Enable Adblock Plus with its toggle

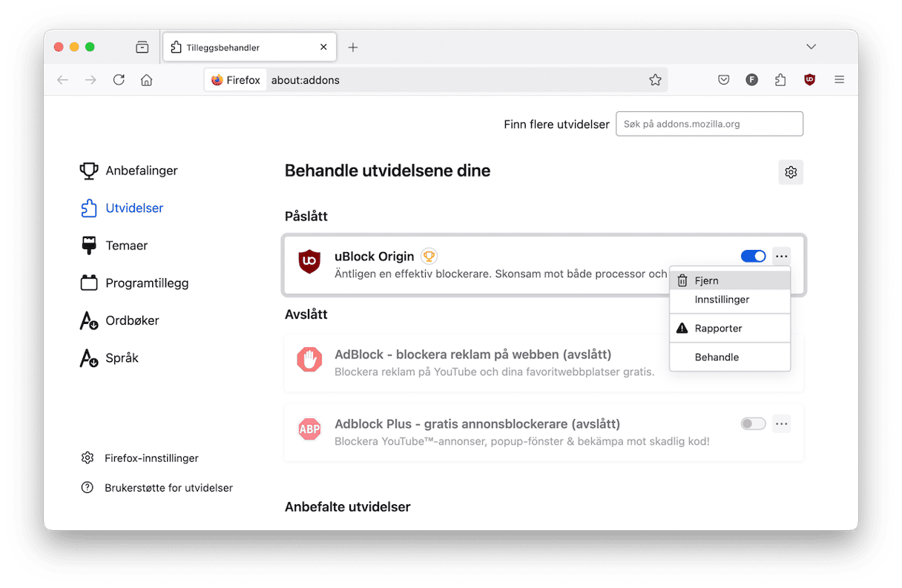[754, 423]
